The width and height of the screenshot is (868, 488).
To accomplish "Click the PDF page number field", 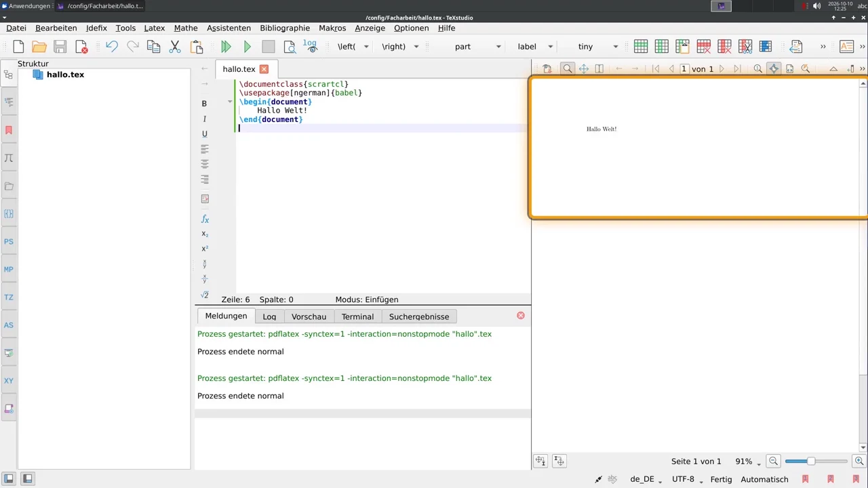I will [684, 68].
